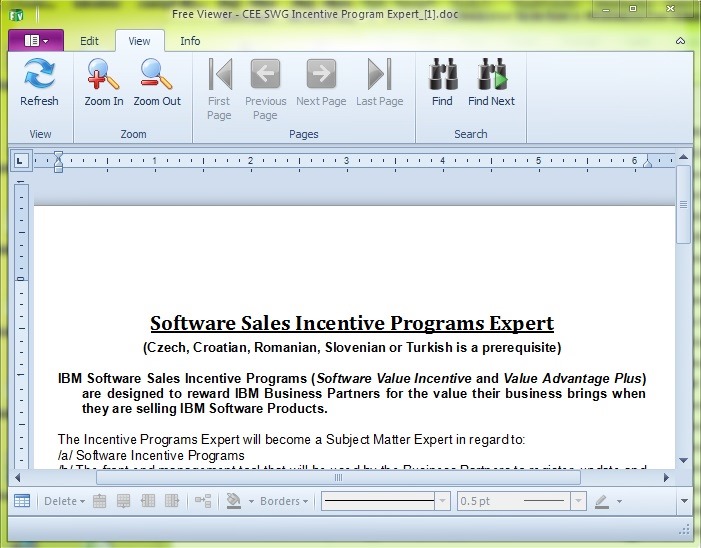This screenshot has height=548, width=701.
Task: Click the line "The Incentive Programs Expert will become..."
Action: point(291,440)
